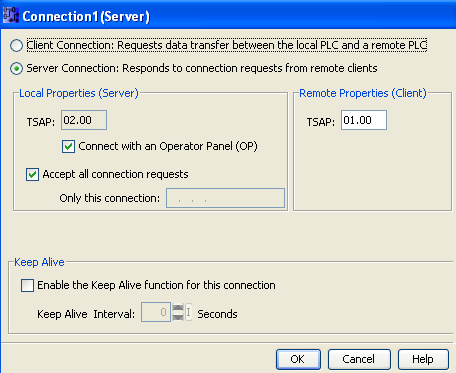Click the Server Connection description text
The image size is (456, 373).
point(202,68)
